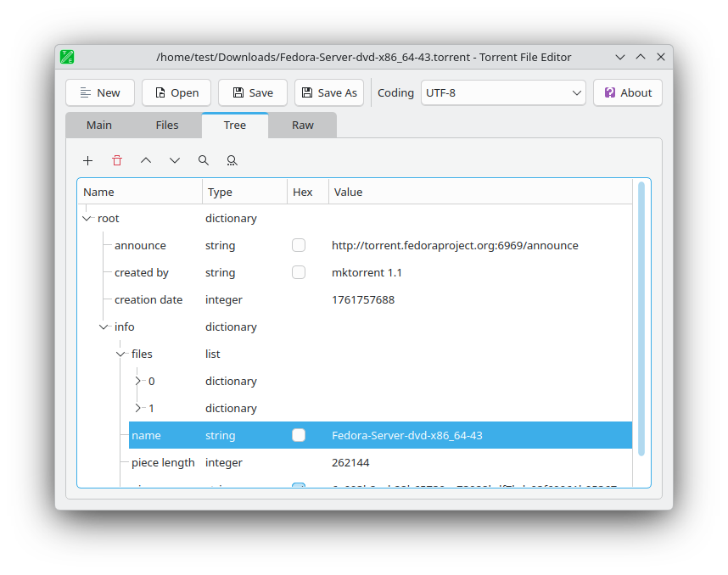
Task: Click the window minimize chevron
Action: [x=620, y=57]
